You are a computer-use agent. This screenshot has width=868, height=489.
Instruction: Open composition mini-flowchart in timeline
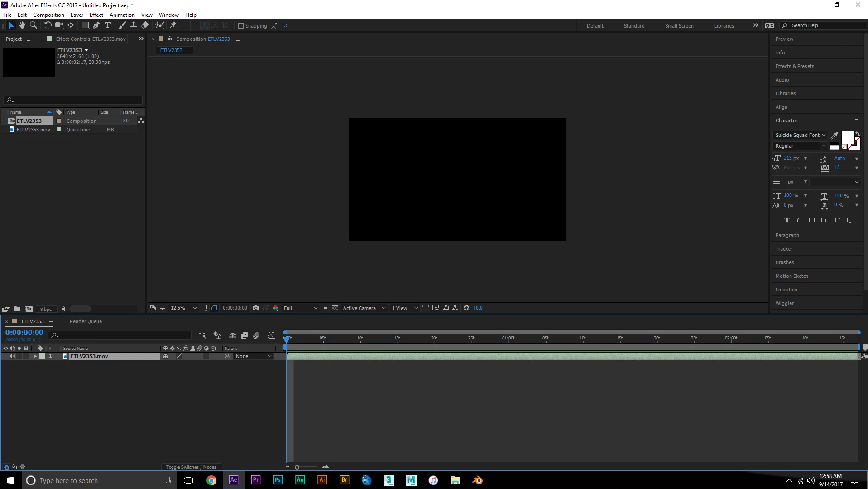tap(202, 335)
